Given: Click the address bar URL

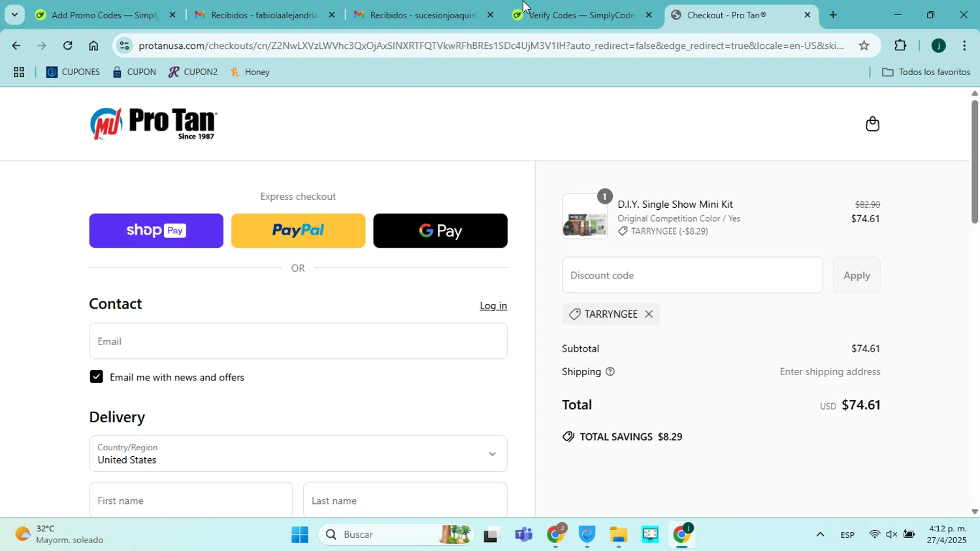Looking at the screenshot, I should (490, 46).
